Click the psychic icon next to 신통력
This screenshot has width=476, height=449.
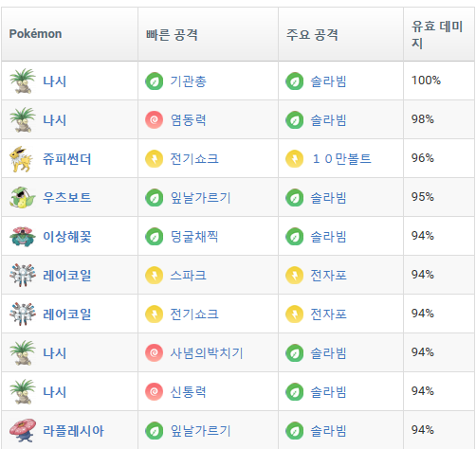tap(154, 392)
